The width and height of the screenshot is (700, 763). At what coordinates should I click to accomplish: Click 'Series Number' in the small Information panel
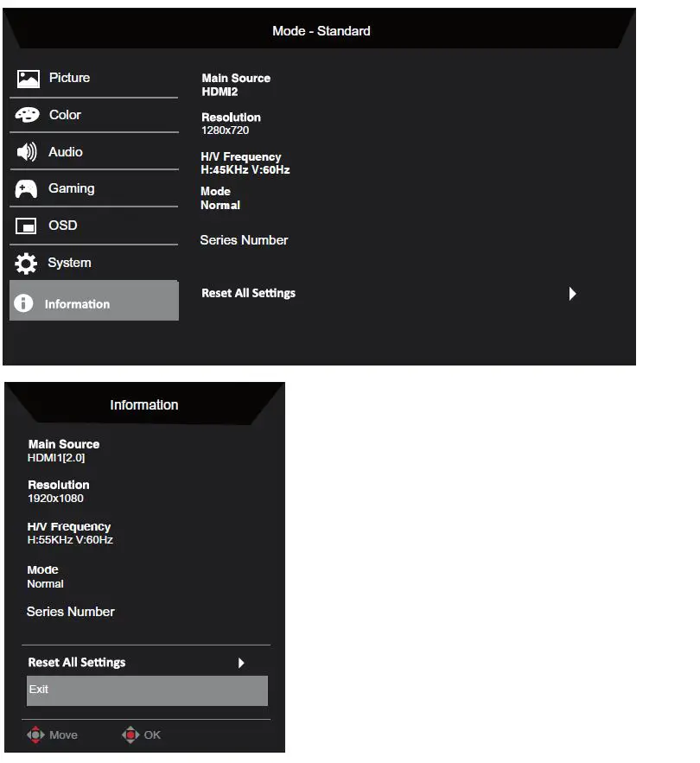pos(71,612)
